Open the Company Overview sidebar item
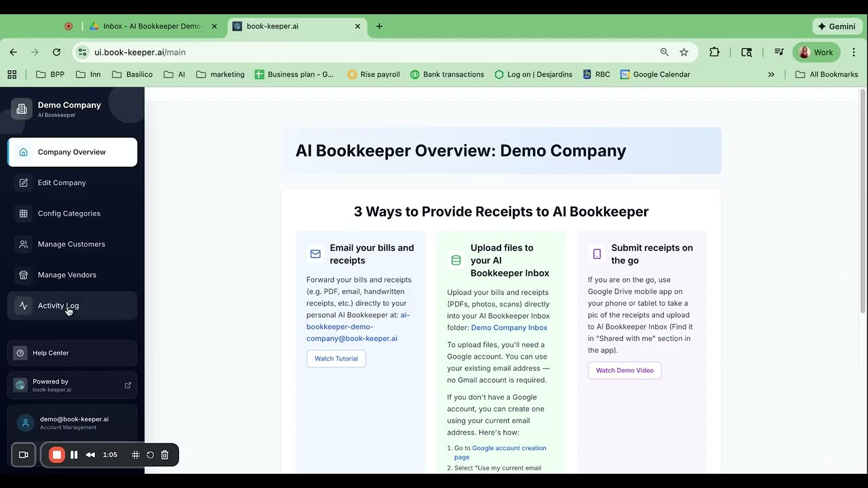 72,152
